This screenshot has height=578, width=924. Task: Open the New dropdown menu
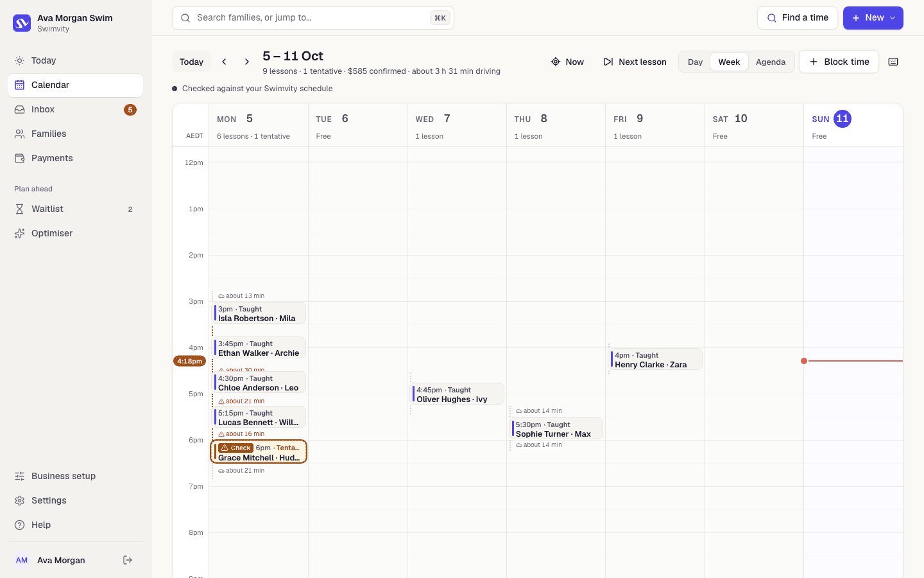click(873, 18)
